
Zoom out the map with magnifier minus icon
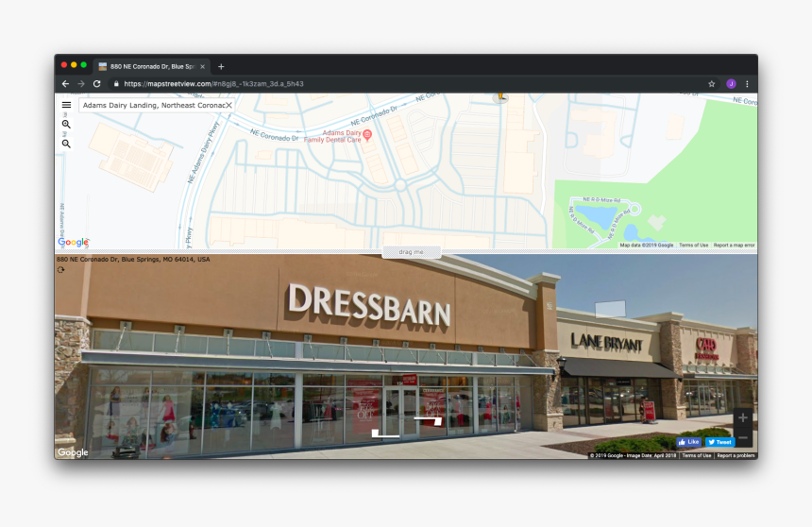click(x=66, y=144)
